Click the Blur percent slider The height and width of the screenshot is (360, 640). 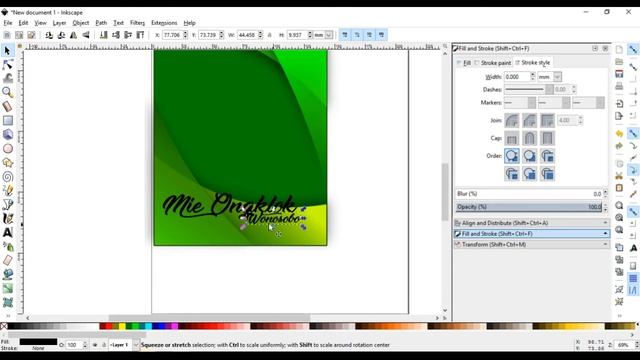click(529, 194)
